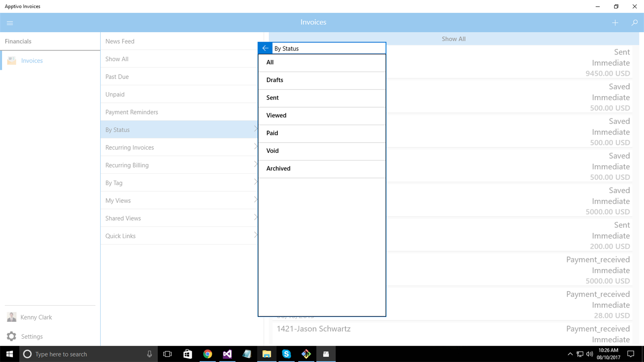Expand the Quick Links chevron
This screenshot has height=362, width=644.
coord(256,235)
